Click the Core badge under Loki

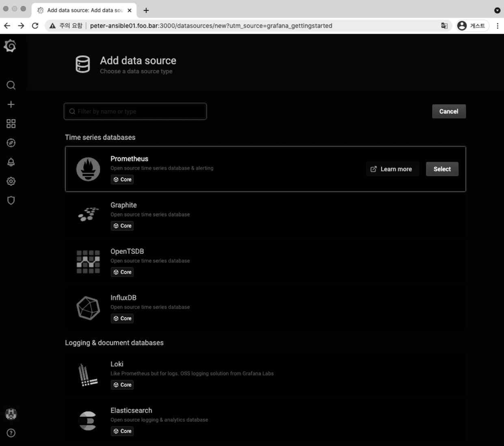point(122,384)
